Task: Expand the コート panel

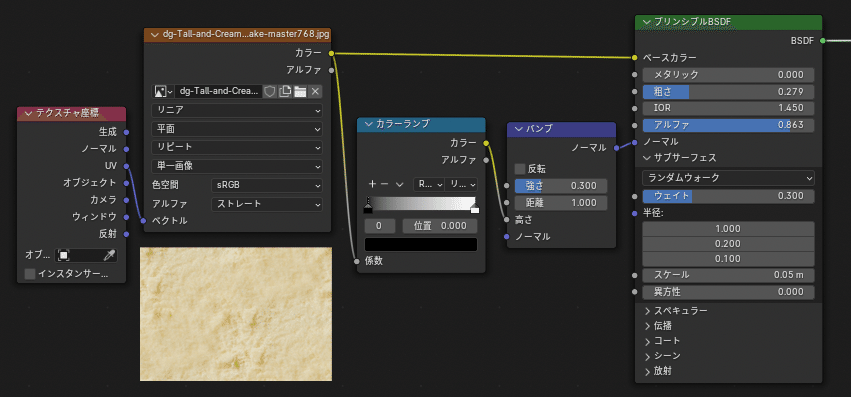Action: click(x=647, y=341)
